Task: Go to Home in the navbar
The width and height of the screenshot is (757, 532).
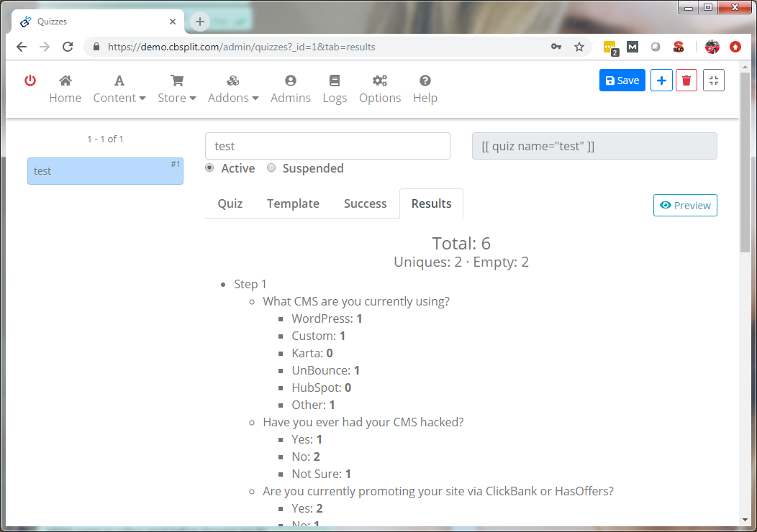Action: [65, 89]
